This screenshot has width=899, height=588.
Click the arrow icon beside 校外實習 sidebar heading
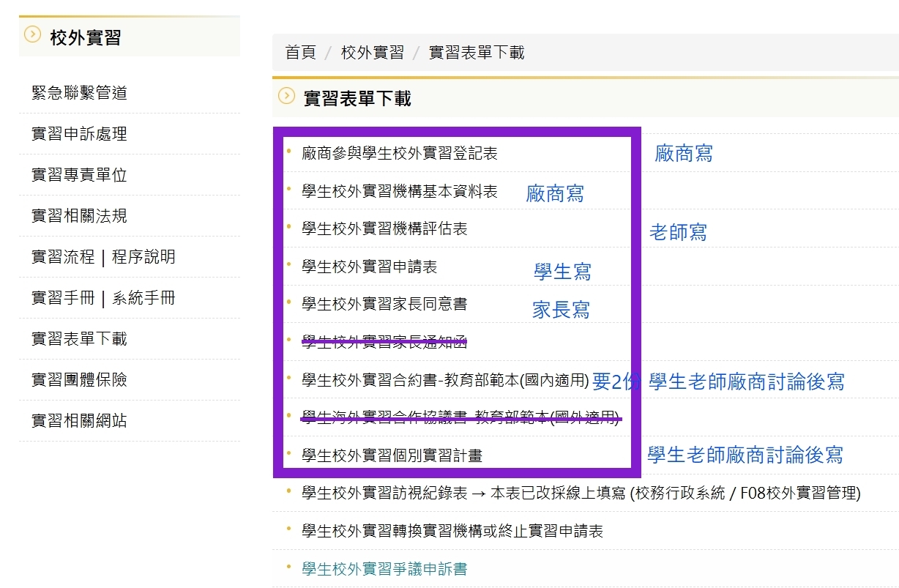tap(32, 34)
